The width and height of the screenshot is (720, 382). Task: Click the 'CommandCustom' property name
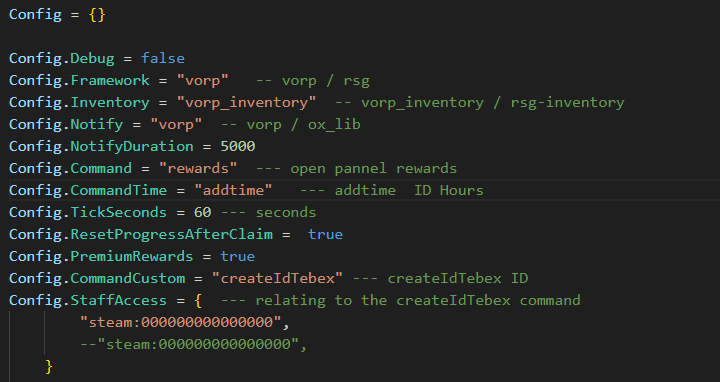(128, 278)
